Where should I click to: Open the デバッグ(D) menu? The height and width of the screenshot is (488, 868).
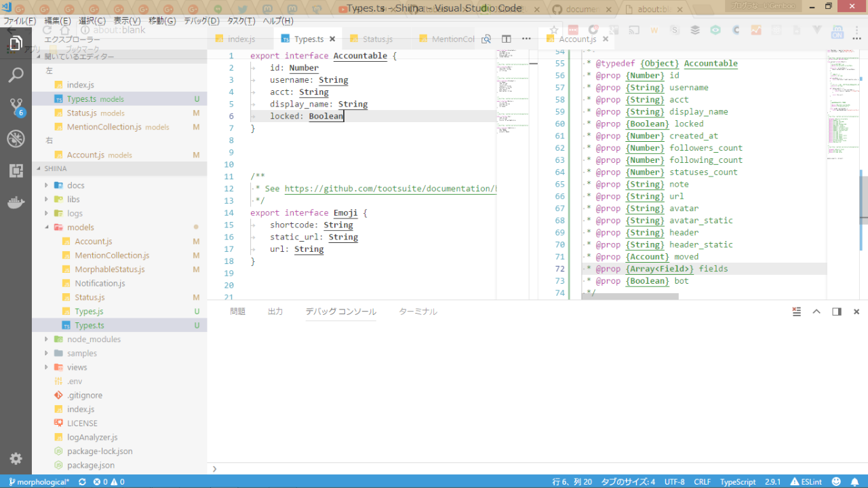203,21
